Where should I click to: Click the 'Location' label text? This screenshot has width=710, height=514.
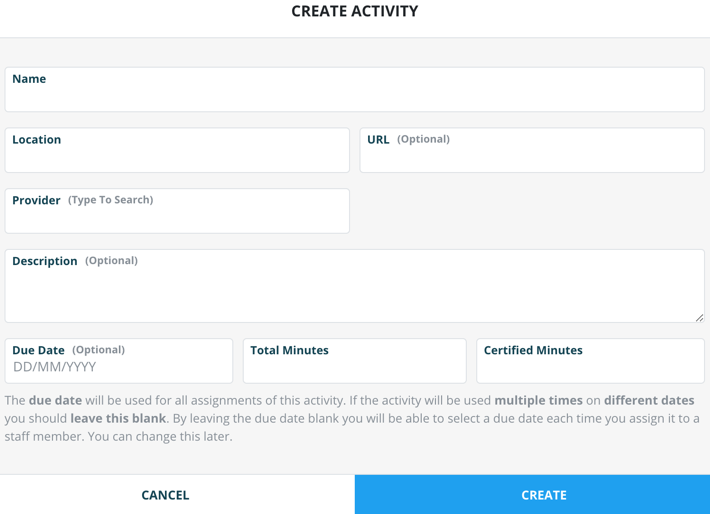[37, 140]
